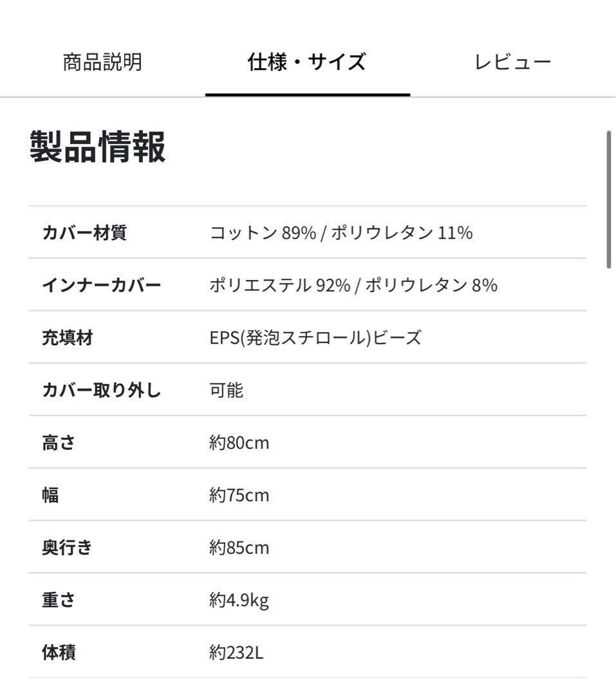Open the レビュー tab
Screen dimensions: 616x695
[x=513, y=61]
